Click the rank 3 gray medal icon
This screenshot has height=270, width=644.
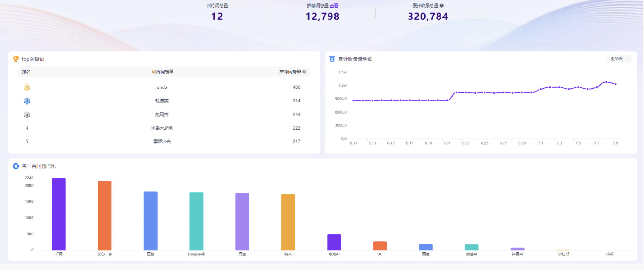point(27,115)
